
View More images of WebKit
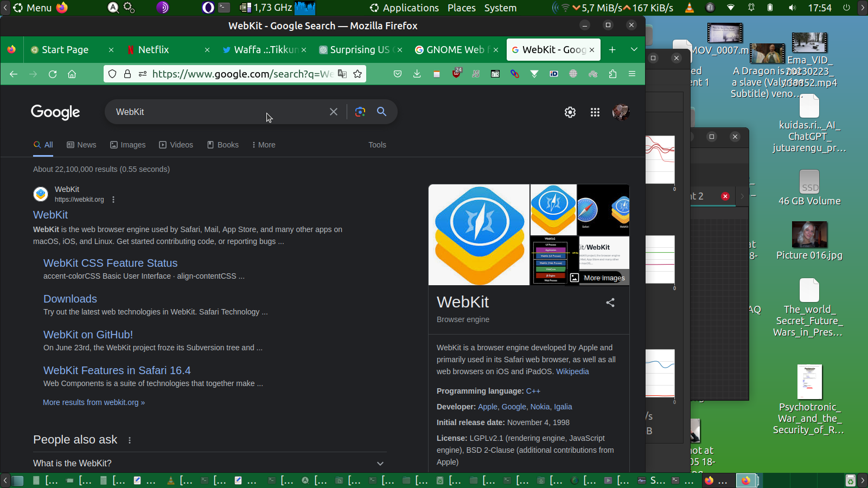[x=597, y=278]
